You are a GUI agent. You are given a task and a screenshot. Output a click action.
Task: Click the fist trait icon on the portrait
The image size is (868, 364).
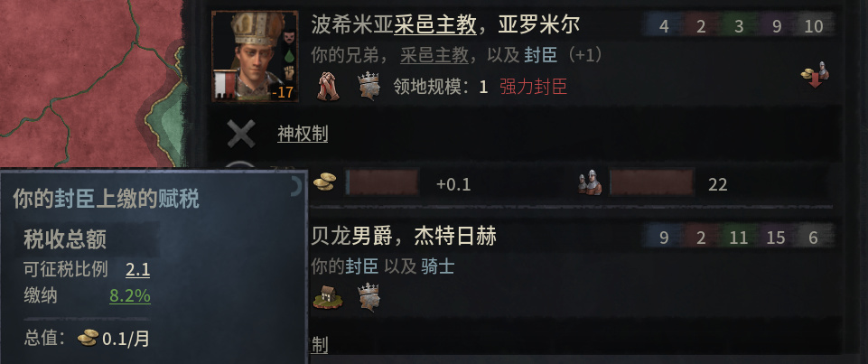(289, 72)
